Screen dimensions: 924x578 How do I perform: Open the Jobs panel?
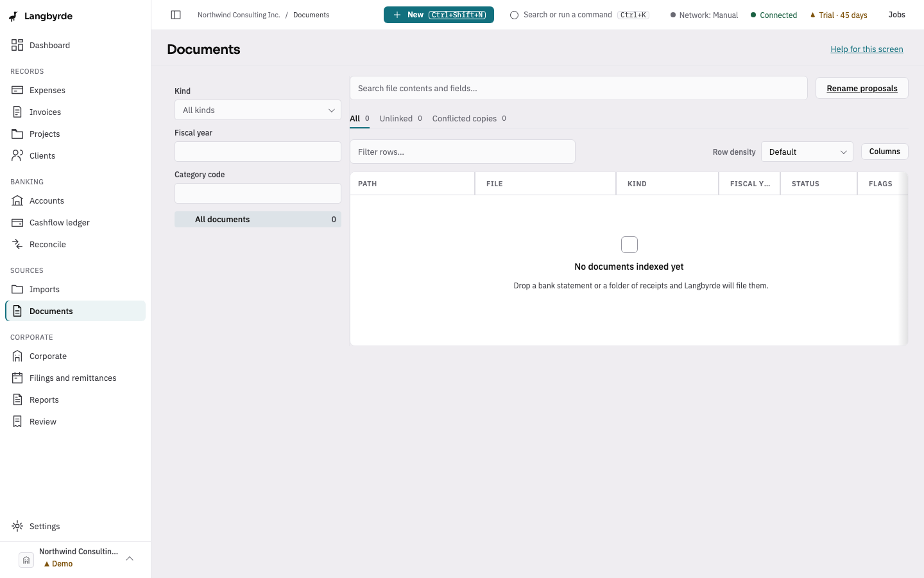(x=896, y=15)
